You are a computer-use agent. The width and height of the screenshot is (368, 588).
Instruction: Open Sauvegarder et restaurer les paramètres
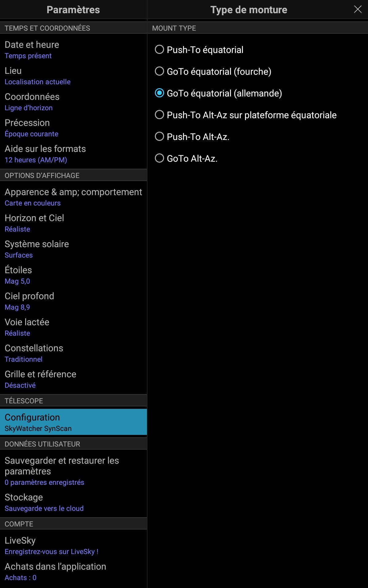coord(74,471)
